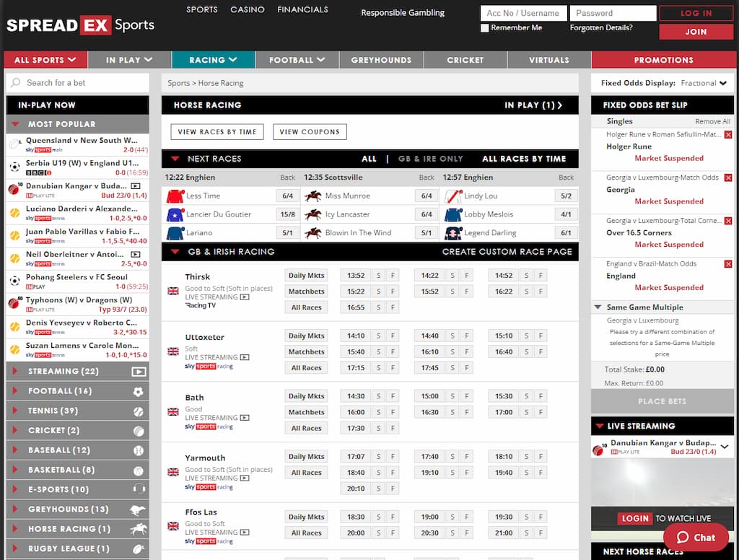Open Forgotten Details link

[601, 28]
